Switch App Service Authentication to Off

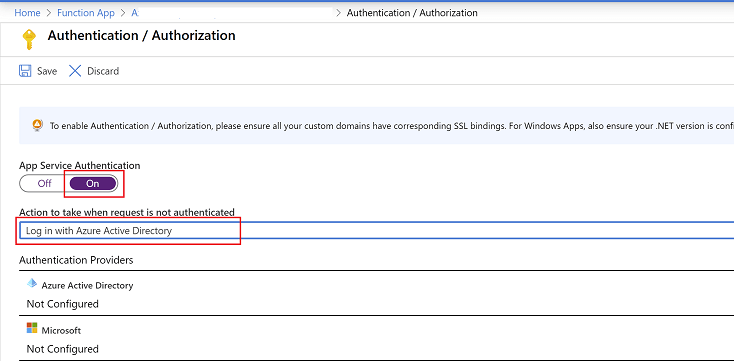coord(44,184)
